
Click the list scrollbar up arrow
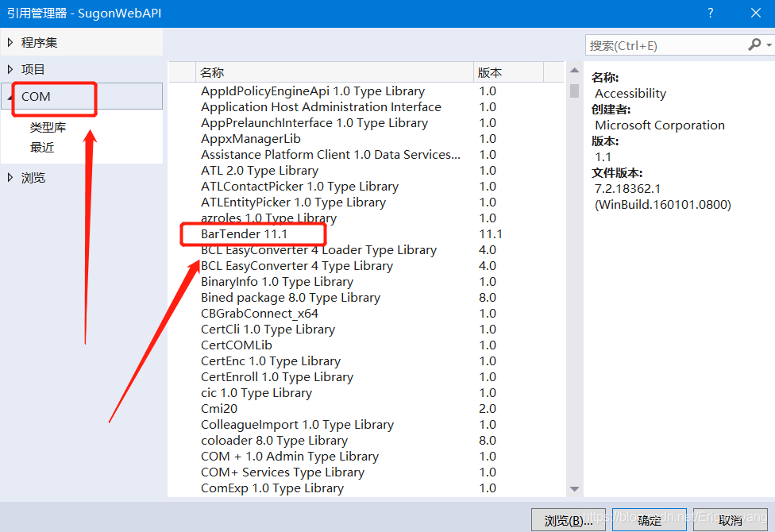[574, 70]
